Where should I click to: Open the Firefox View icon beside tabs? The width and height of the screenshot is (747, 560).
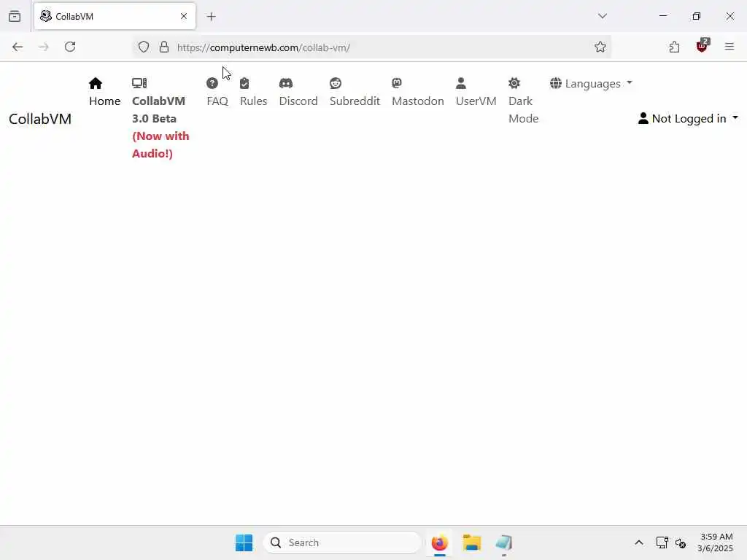click(15, 16)
